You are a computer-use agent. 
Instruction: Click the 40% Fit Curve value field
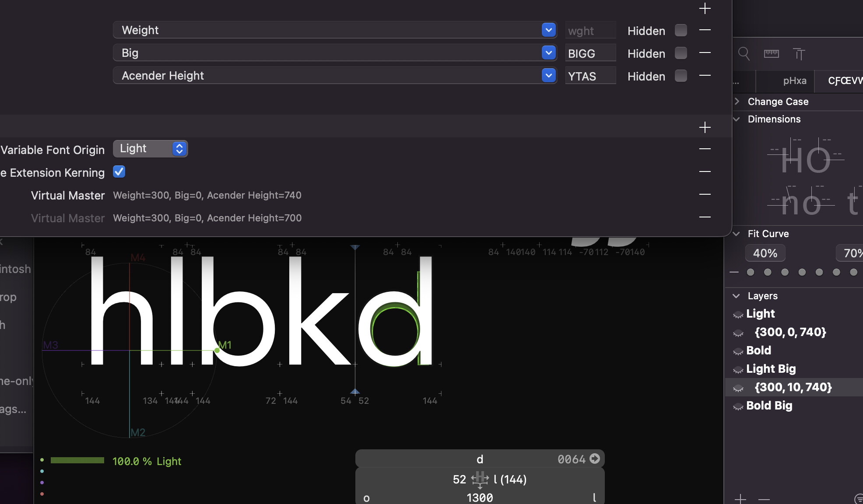(765, 253)
